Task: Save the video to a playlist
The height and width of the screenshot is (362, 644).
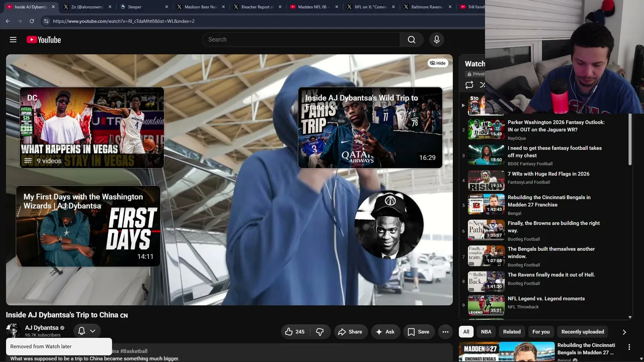Action: [x=418, y=332]
